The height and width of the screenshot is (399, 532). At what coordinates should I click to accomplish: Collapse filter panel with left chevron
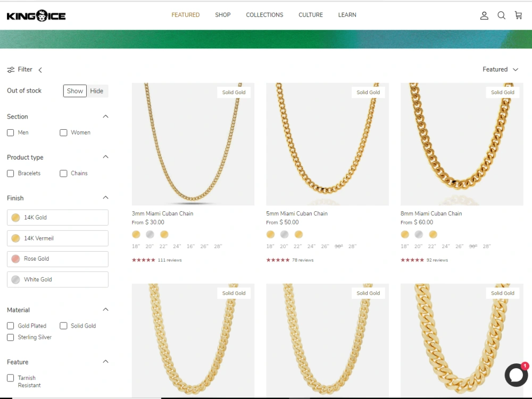click(40, 70)
